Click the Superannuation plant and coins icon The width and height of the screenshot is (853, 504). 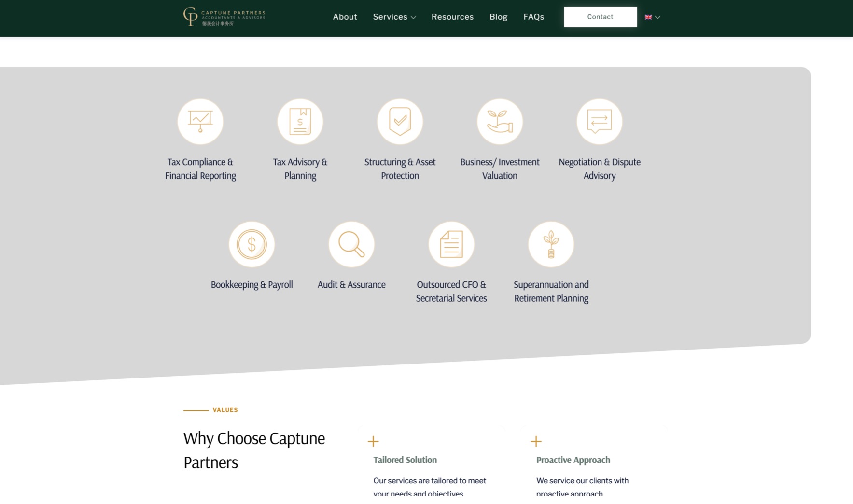click(x=551, y=244)
